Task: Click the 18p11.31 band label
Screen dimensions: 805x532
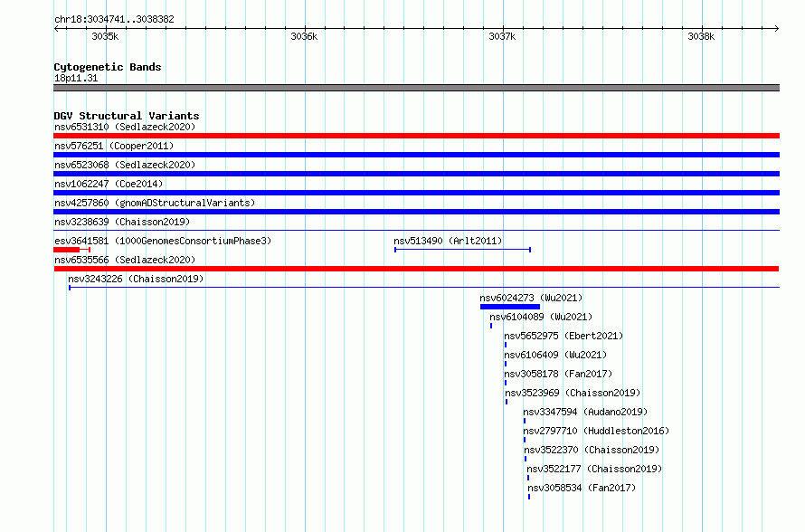Action: tap(76, 78)
